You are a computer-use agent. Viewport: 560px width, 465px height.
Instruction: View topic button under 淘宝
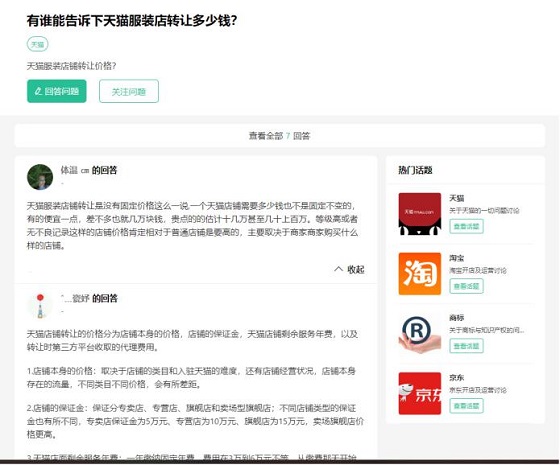pos(466,286)
